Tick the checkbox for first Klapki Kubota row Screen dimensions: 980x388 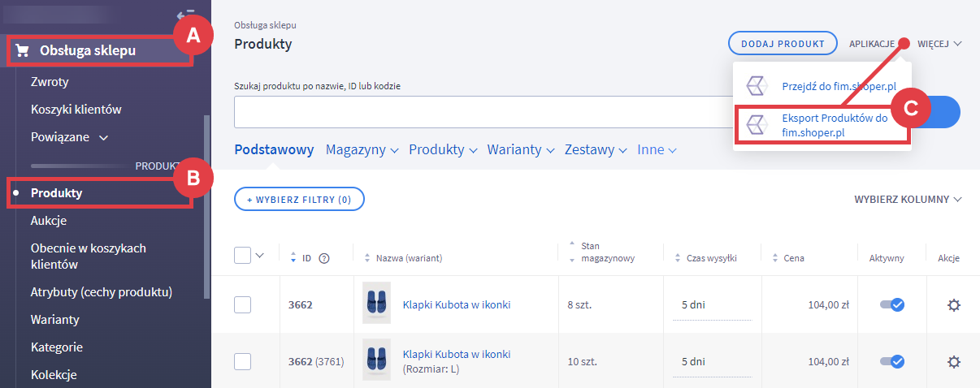pos(242,305)
